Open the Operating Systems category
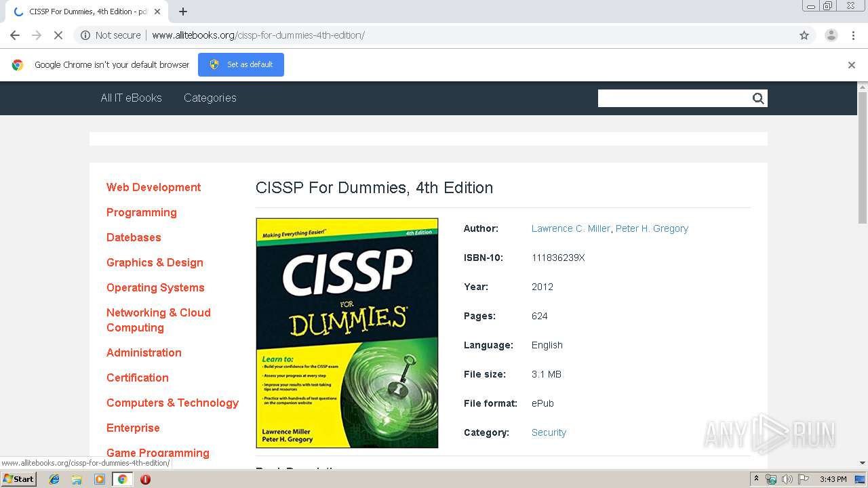868x488 pixels. coord(155,287)
